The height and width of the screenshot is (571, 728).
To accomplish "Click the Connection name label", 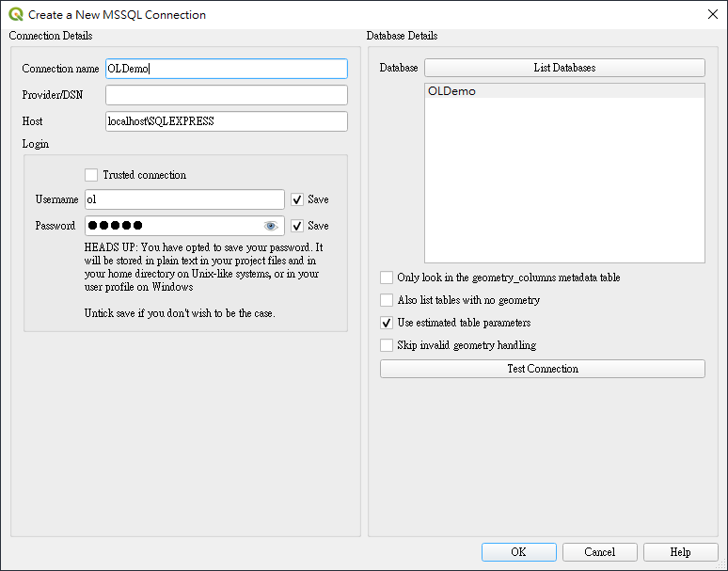I will (60, 69).
